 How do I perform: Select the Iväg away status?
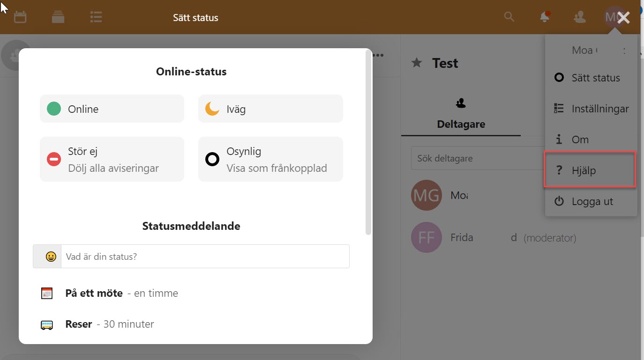click(270, 109)
